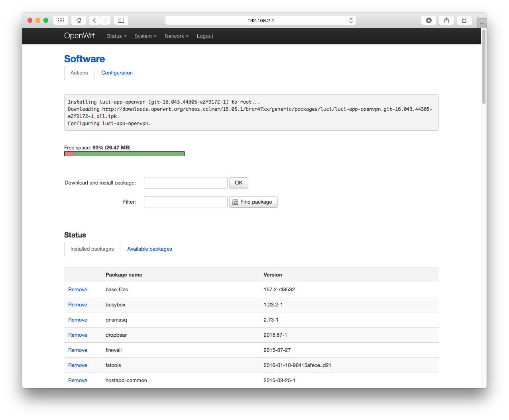Remove the firewall package
509x420 pixels.
point(78,350)
